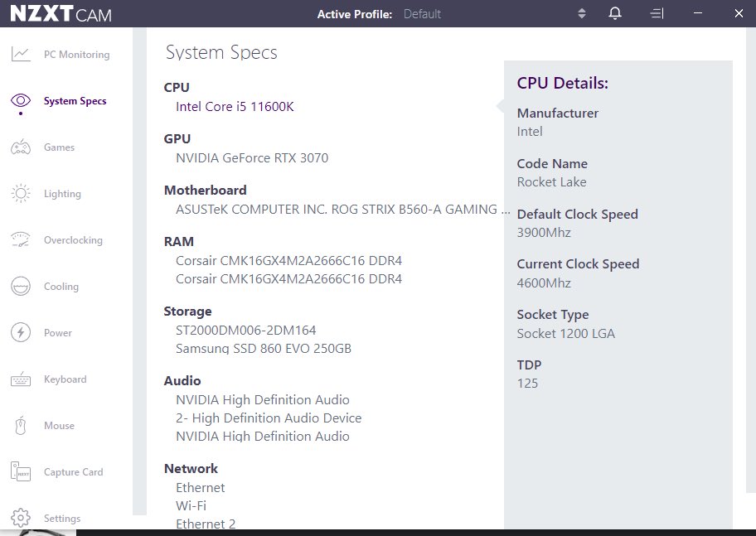Select the Ethernet network entry
Viewport: 756px width, 536px height.
pyautogui.click(x=201, y=488)
